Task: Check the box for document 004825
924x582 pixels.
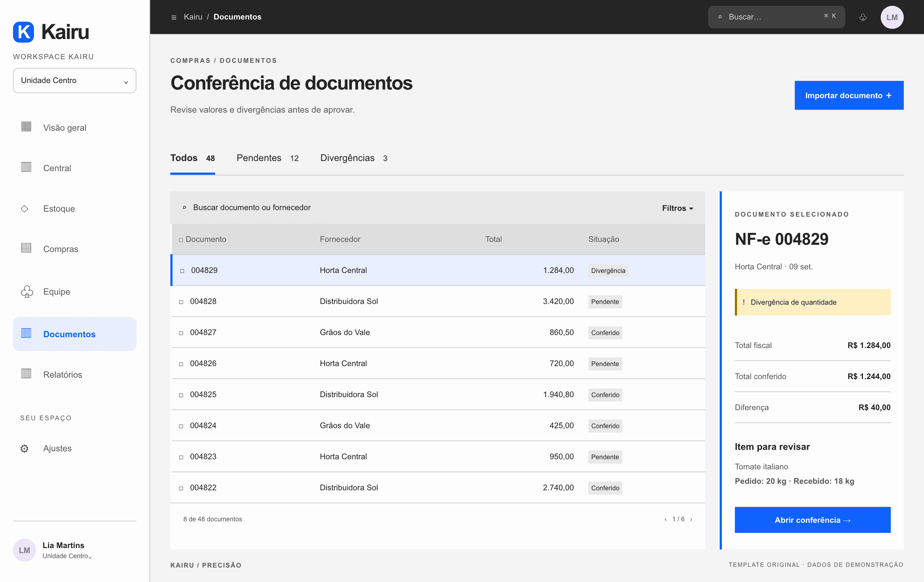Action: (181, 395)
